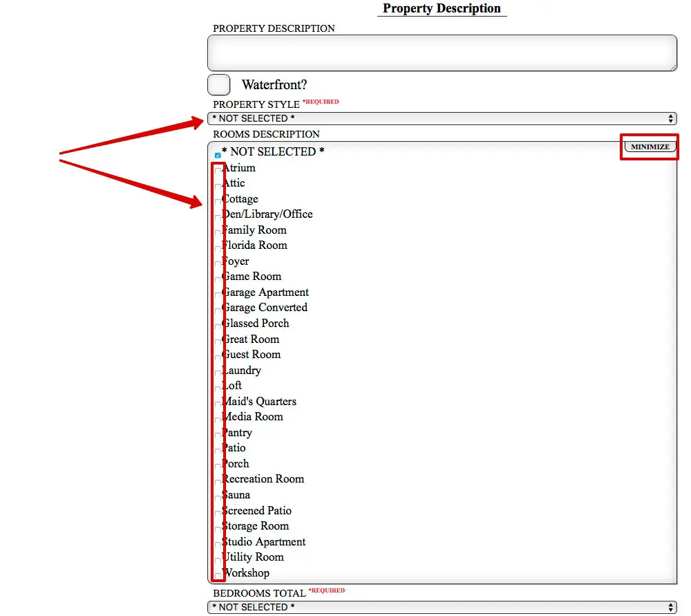This screenshot has width=691, height=616.
Task: Enable the Glassed Porch checkbox
Action: coord(218,326)
